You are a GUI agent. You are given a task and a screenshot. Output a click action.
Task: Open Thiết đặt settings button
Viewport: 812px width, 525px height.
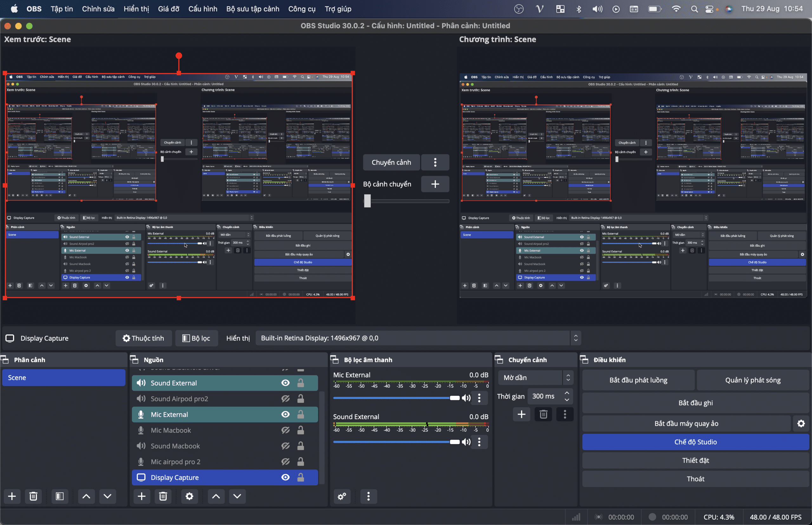coord(695,460)
